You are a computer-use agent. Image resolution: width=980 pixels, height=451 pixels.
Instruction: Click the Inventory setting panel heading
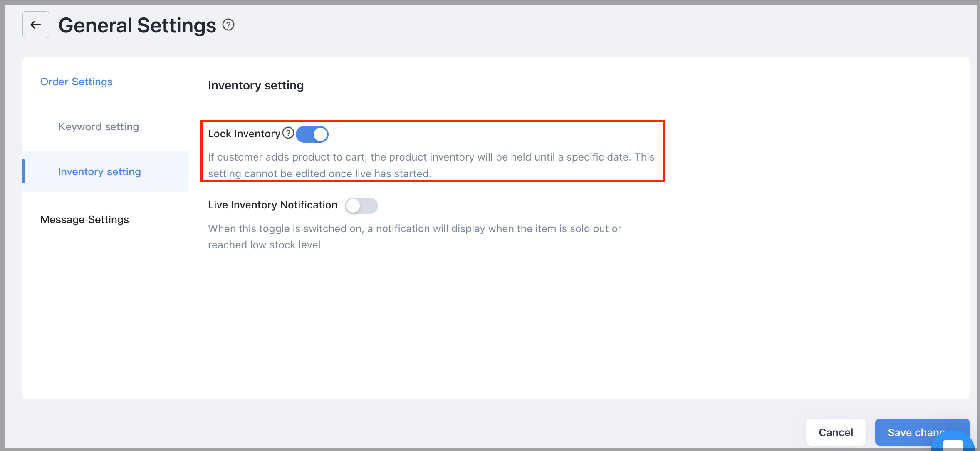point(256,85)
